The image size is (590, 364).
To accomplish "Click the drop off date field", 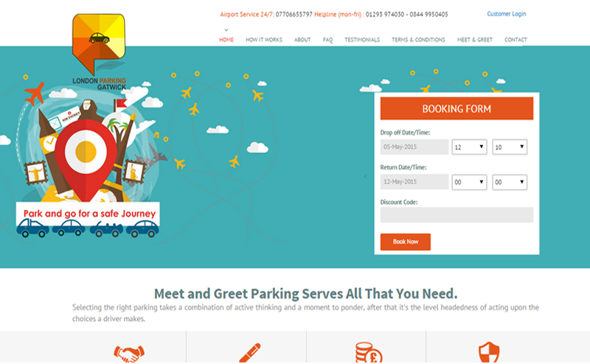I will pos(414,147).
